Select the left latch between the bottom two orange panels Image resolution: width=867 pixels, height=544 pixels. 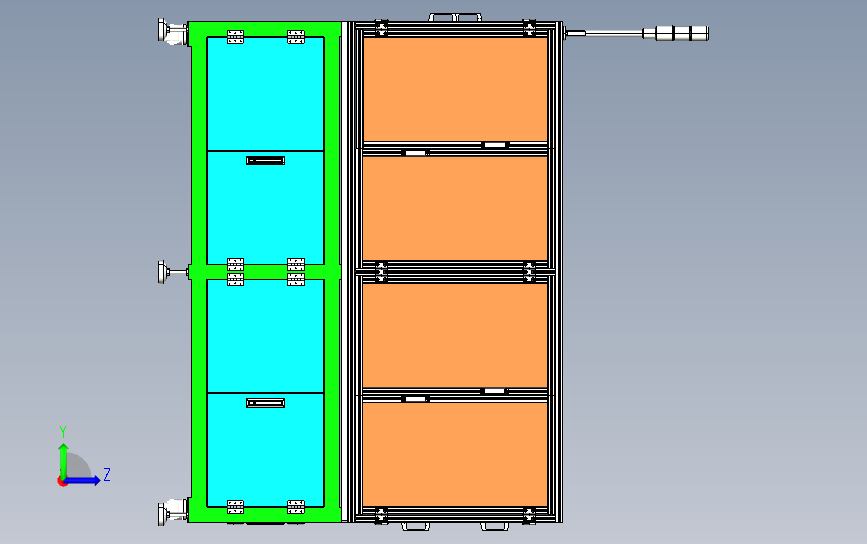[x=415, y=399]
